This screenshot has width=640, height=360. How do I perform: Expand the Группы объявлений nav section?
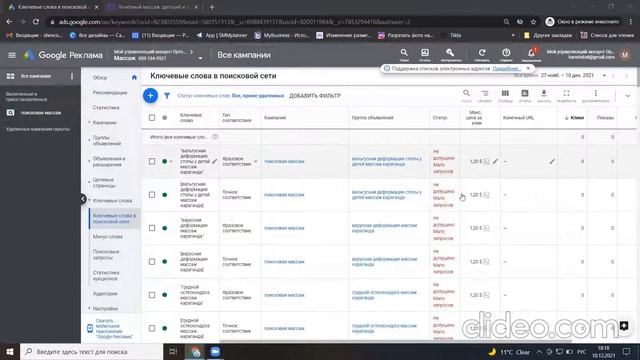point(89,140)
